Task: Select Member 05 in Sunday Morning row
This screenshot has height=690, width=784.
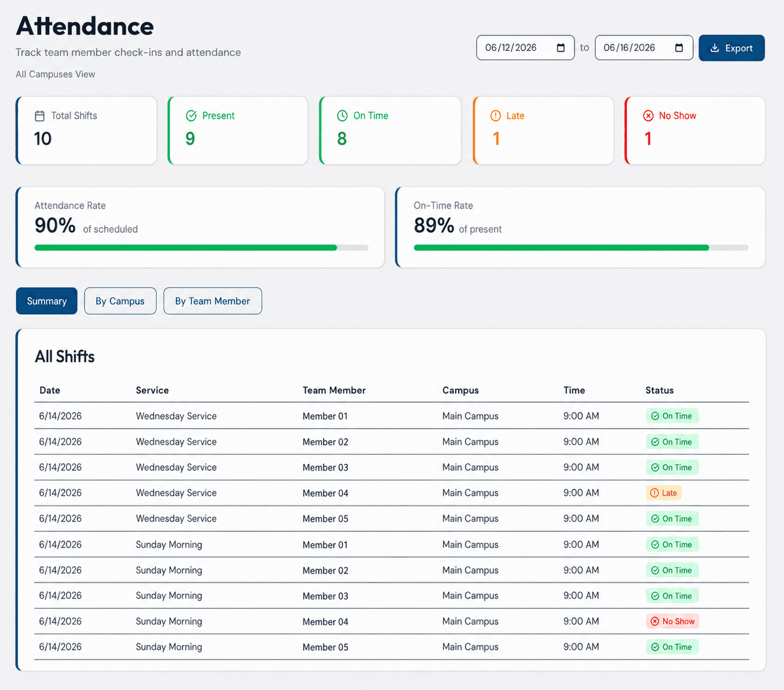Action: point(325,647)
